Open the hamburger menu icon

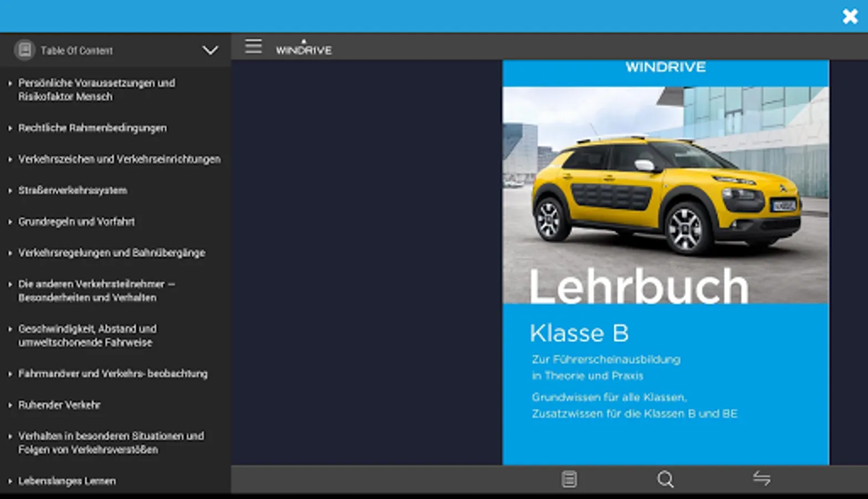253,46
